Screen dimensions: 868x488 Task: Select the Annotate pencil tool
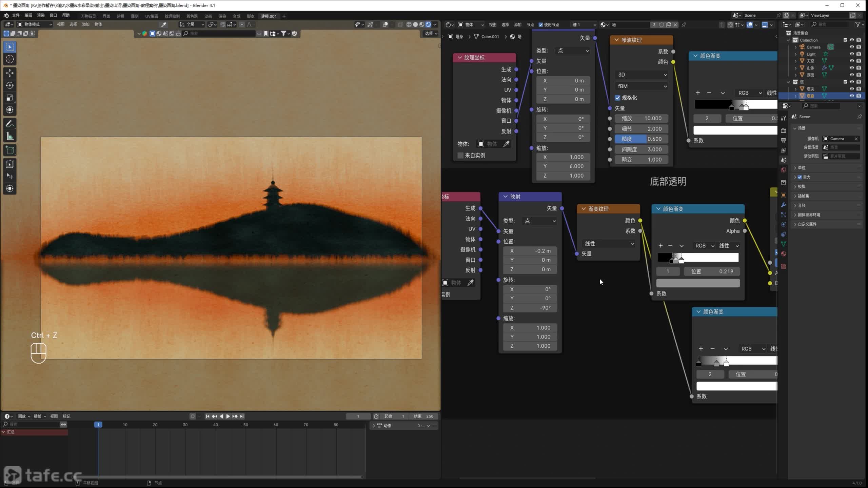click(x=9, y=124)
